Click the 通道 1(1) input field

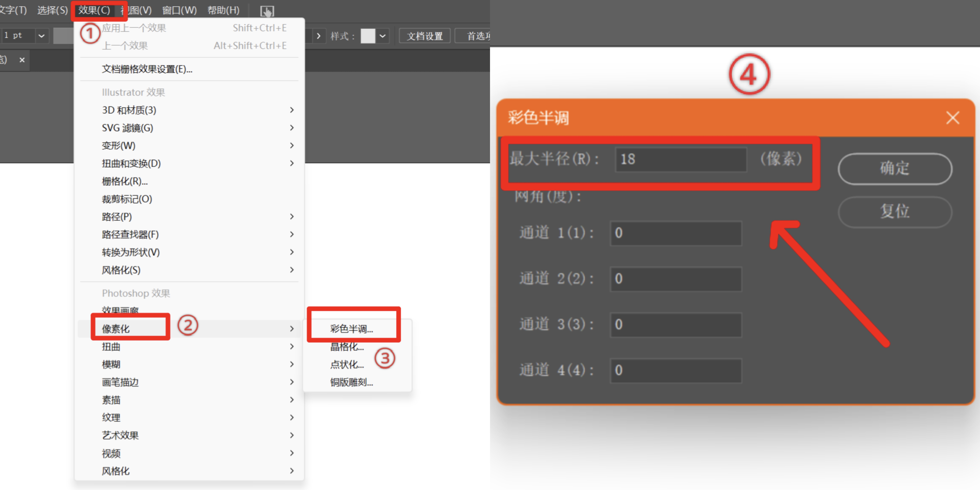point(676,233)
